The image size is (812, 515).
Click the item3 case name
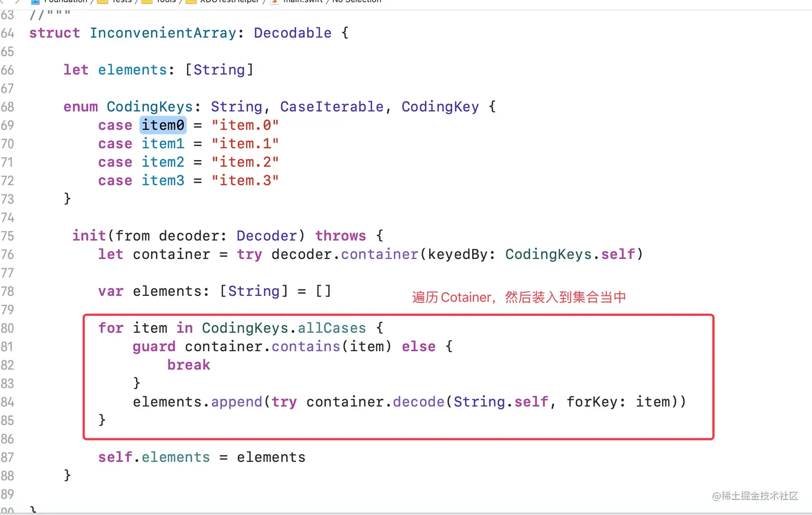click(163, 180)
